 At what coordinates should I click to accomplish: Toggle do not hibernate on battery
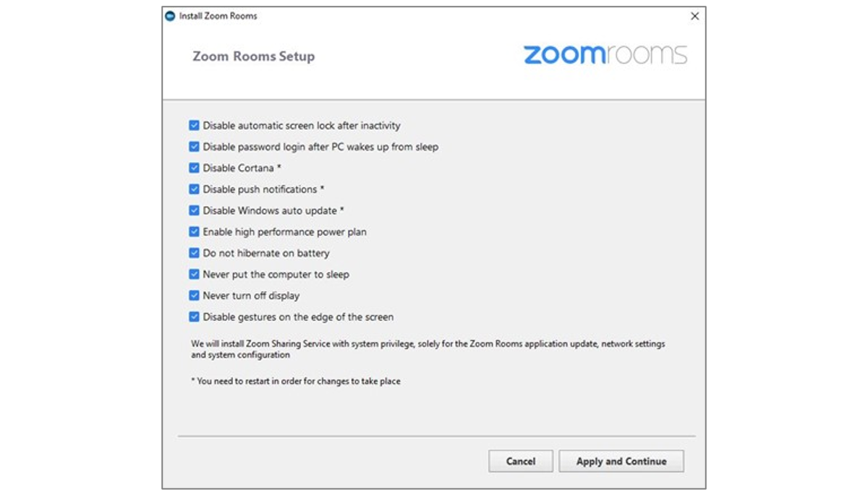pos(194,253)
